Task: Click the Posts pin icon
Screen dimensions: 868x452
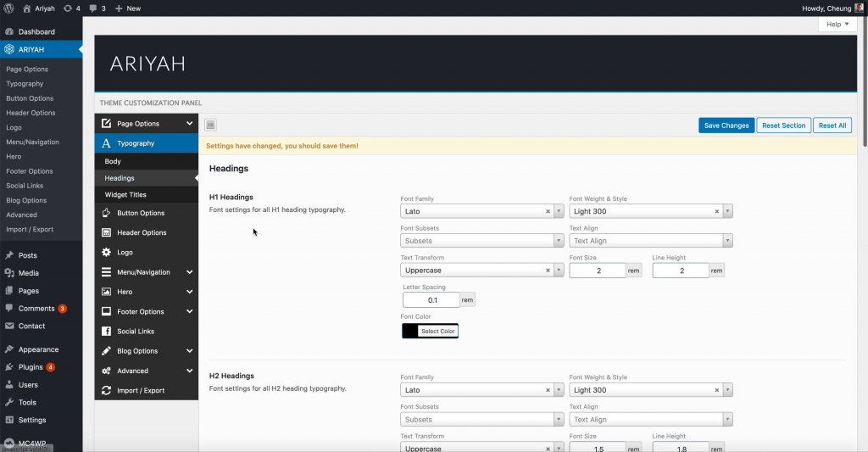Action: click(x=9, y=255)
